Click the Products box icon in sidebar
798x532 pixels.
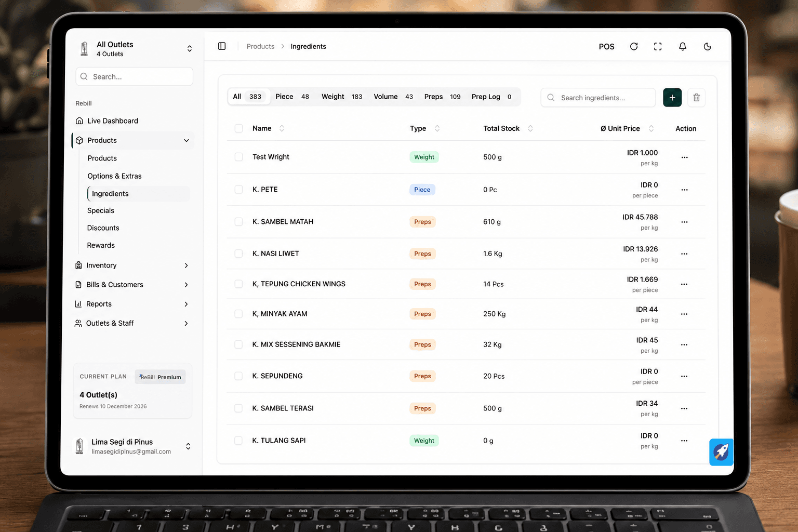coord(79,140)
